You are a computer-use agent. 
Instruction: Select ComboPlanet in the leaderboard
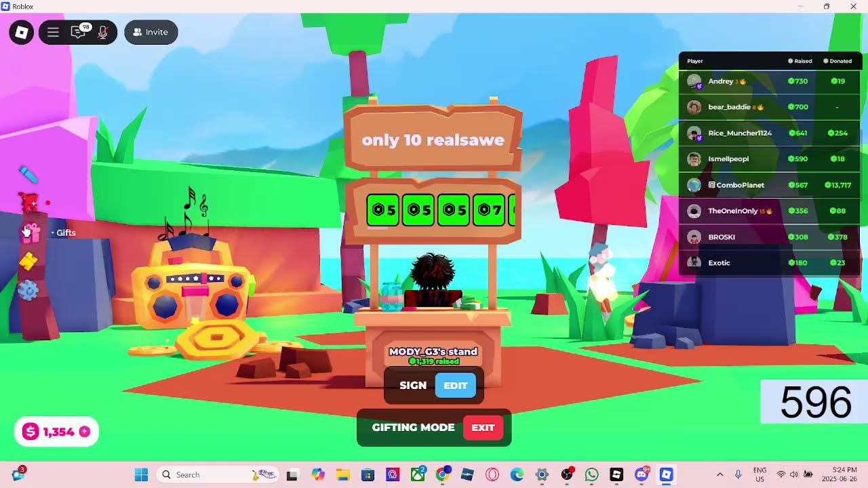770,185
